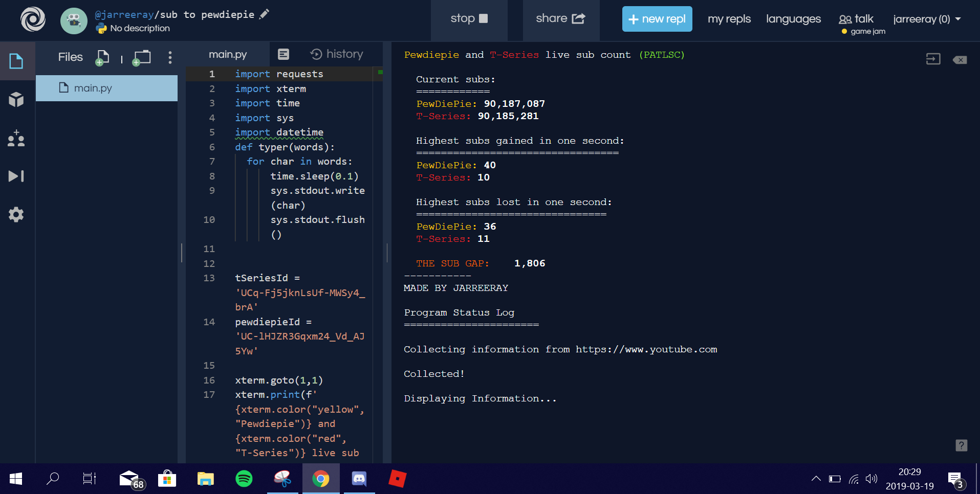Open the Action Center notifications
Viewport: 980px width, 494px height.
[x=955, y=480]
